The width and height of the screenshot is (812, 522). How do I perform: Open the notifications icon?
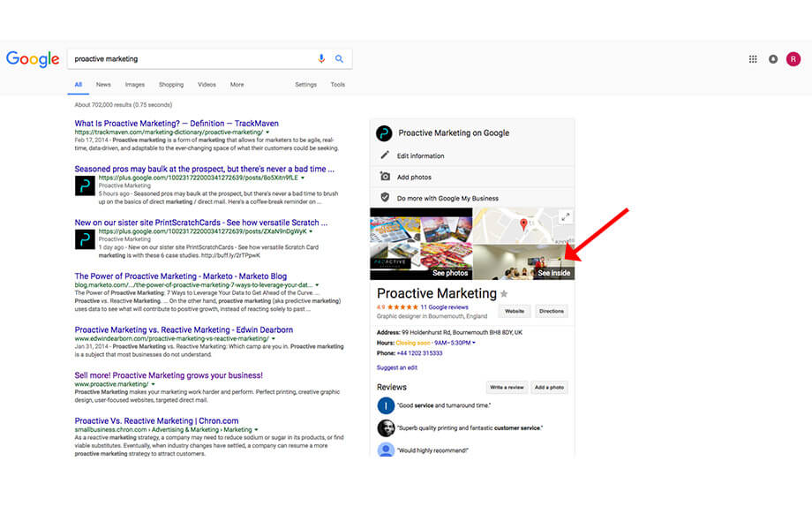[773, 59]
